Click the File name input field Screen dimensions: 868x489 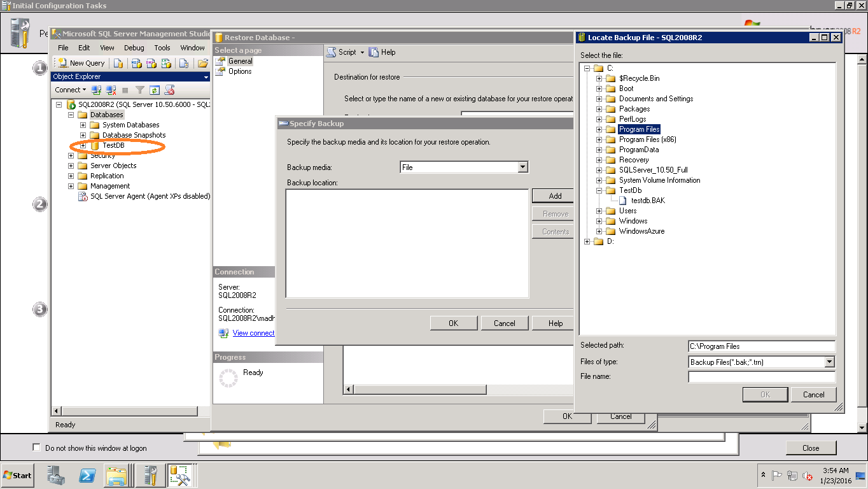click(x=761, y=377)
